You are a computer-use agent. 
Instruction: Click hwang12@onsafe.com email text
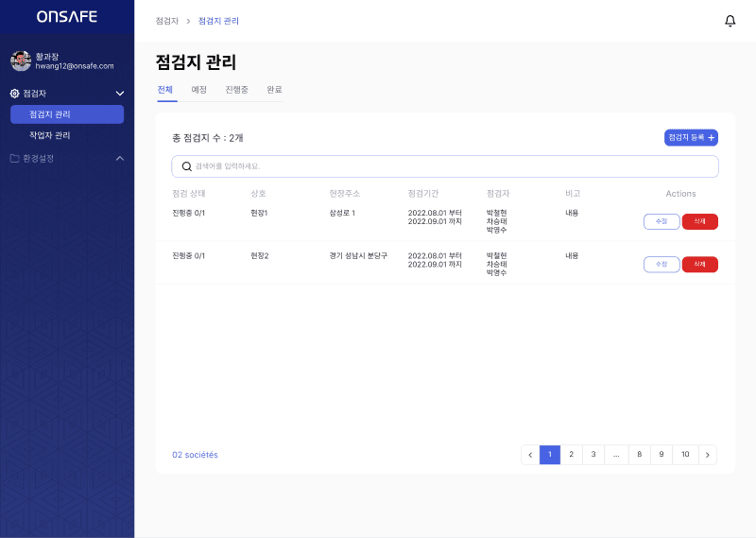[75, 66]
